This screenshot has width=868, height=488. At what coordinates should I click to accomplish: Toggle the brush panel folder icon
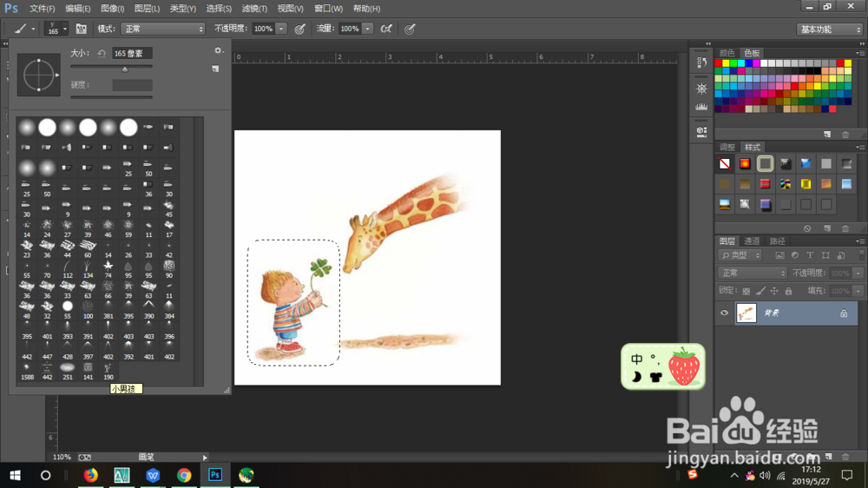(82, 29)
